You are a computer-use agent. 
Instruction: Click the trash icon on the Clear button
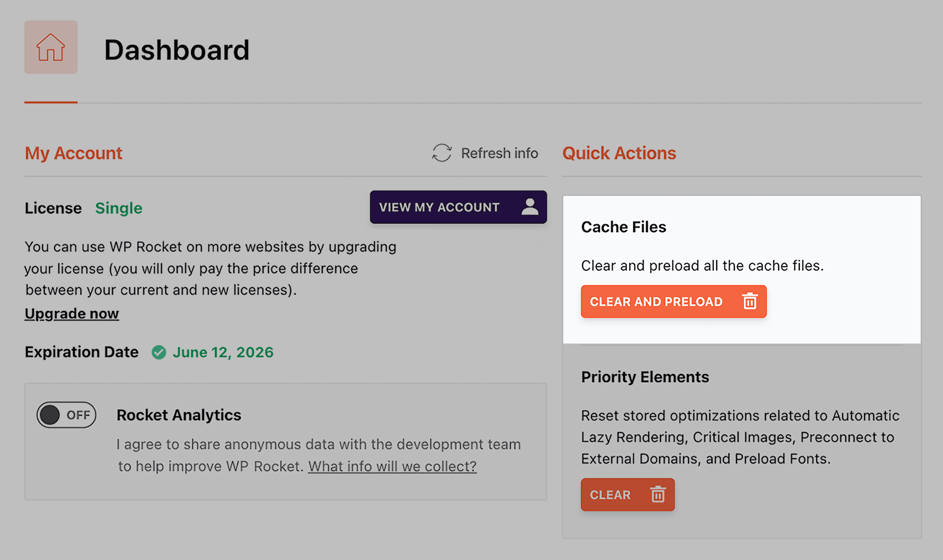pyautogui.click(x=658, y=495)
